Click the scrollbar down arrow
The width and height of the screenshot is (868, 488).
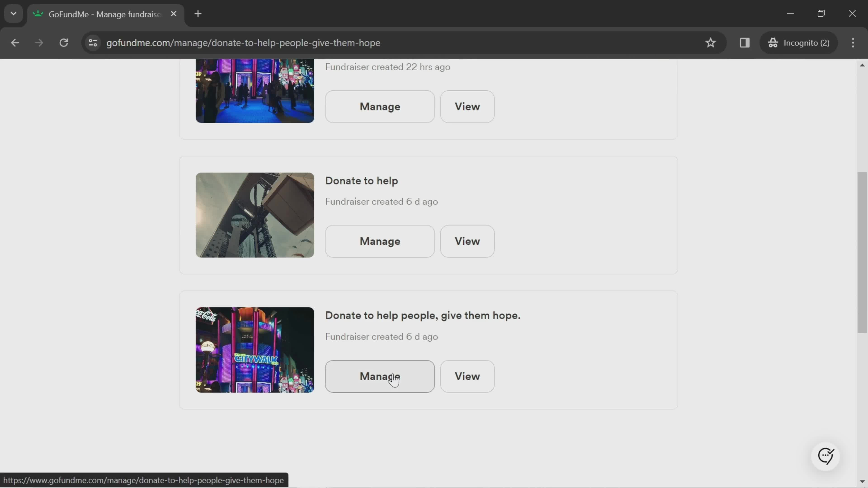pos(862,481)
